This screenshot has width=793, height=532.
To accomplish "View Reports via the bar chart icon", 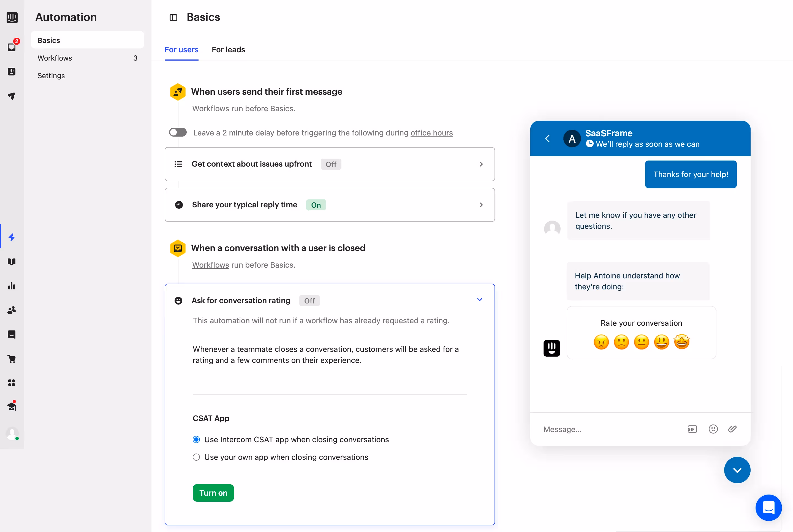I will 12,286.
